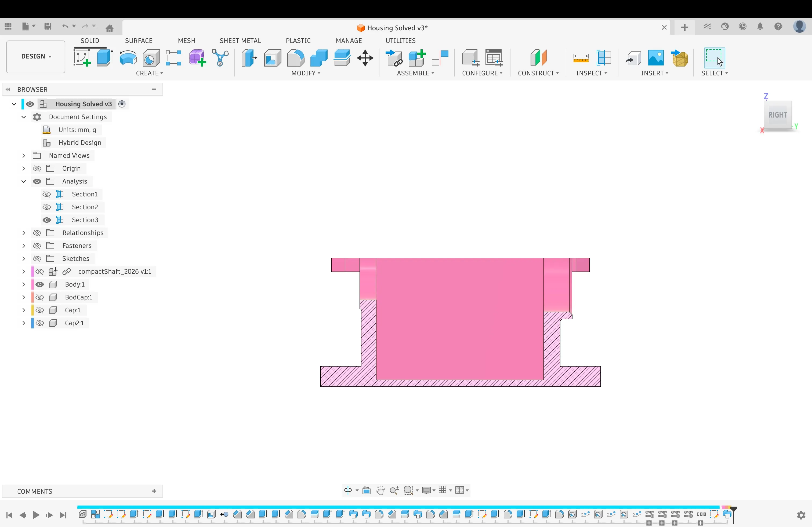Collapse Document Settings node
812x527 pixels.
(24, 117)
